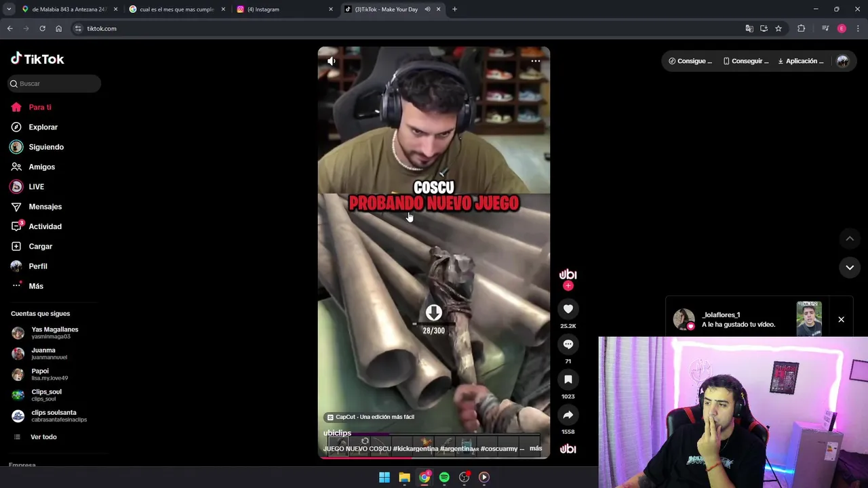This screenshot has height=488, width=868.
Task: Dismiss the _lolaflores_1 notification
Action: (x=841, y=319)
